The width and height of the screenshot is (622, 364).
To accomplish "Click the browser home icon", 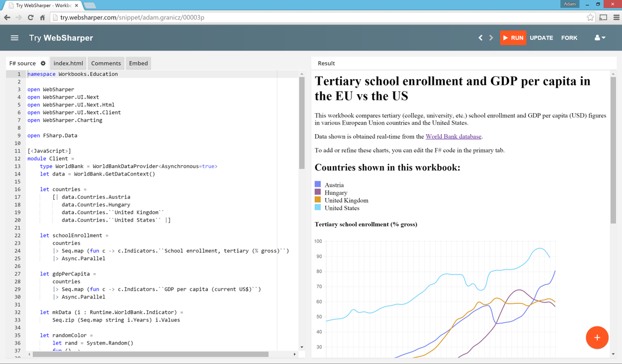I will pos(43,17).
